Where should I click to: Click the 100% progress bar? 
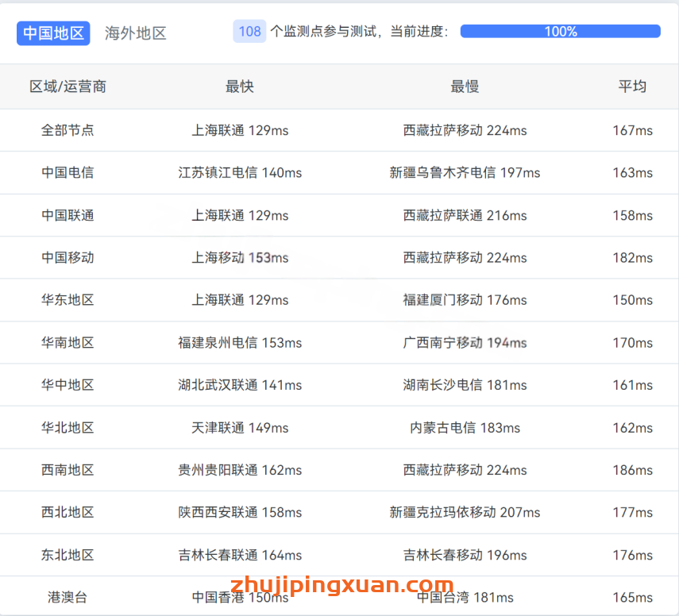click(561, 31)
